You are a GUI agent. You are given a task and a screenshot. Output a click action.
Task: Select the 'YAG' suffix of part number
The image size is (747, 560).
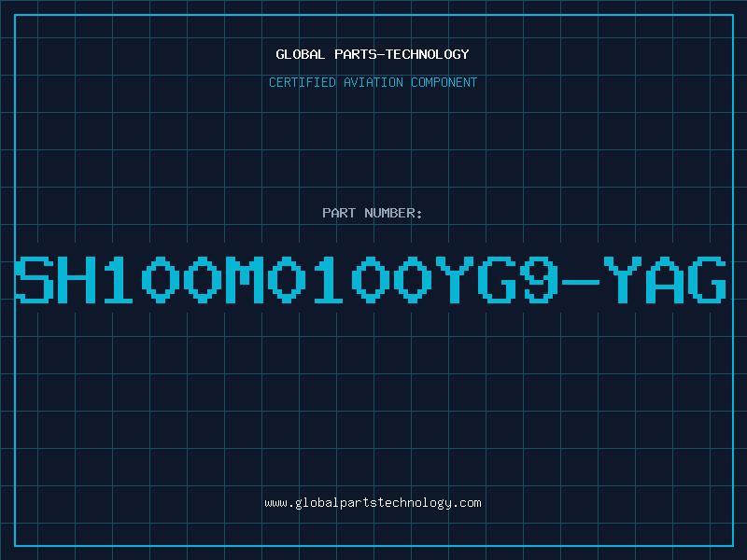point(665,279)
